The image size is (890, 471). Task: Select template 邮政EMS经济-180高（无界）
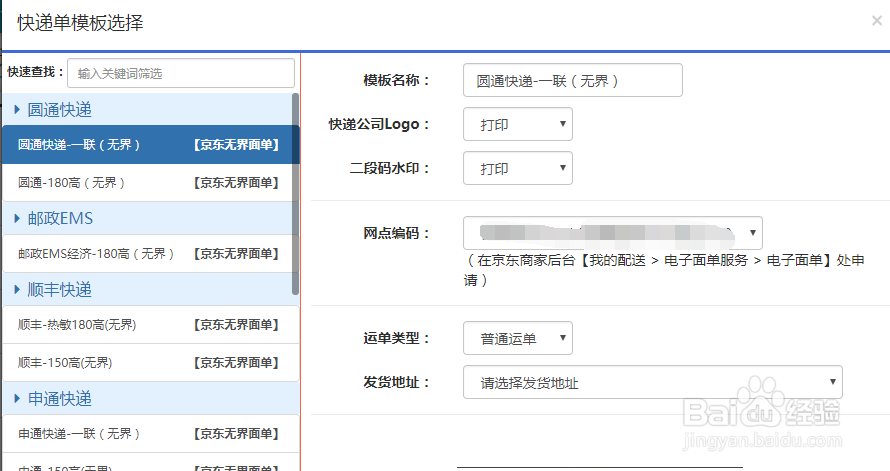[151, 254]
